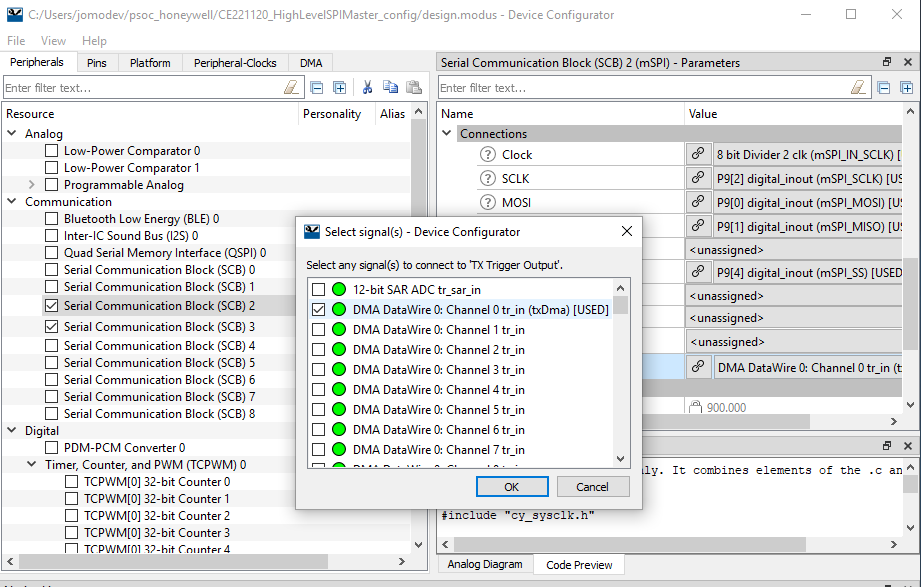The image size is (921, 587).
Task: Open the View menu
Action: tap(53, 41)
